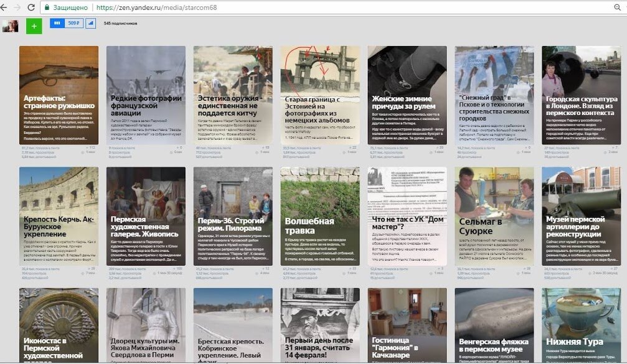Open card Крепость Керчь. Ак-Бурунское укрепление
The width and height of the screenshot is (627, 364).
coord(59,216)
